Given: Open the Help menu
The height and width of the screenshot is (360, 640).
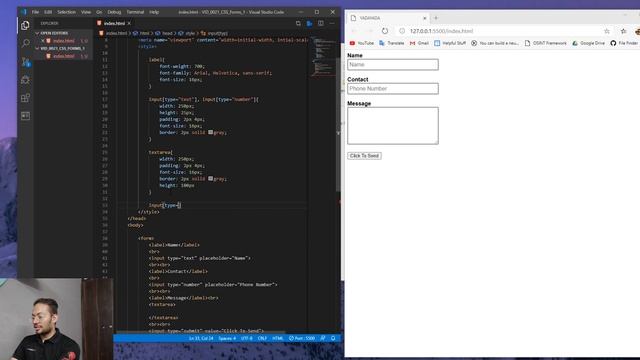Looking at the screenshot, I should point(154,12).
